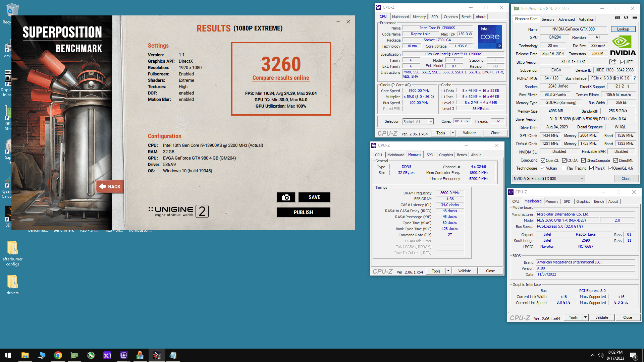This screenshot has width=644, height=362.
Task: Toggle the UEFI checkbox in GPU-Z
Action: [x=622, y=62]
